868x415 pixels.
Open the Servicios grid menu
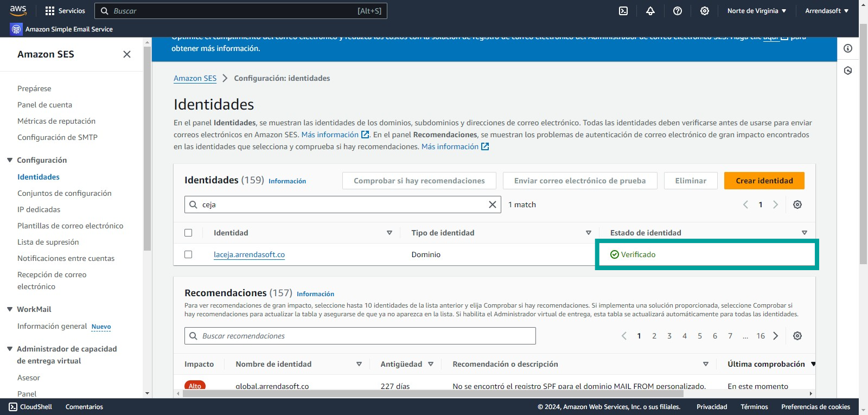(x=65, y=11)
